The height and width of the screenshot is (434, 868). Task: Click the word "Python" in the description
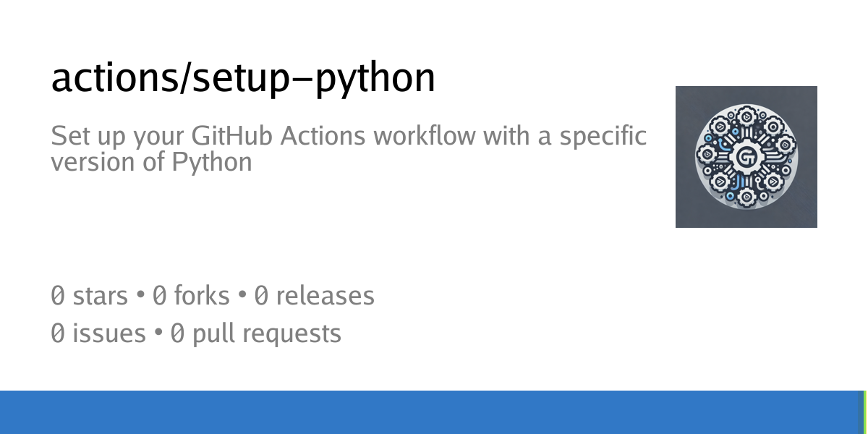tap(212, 162)
